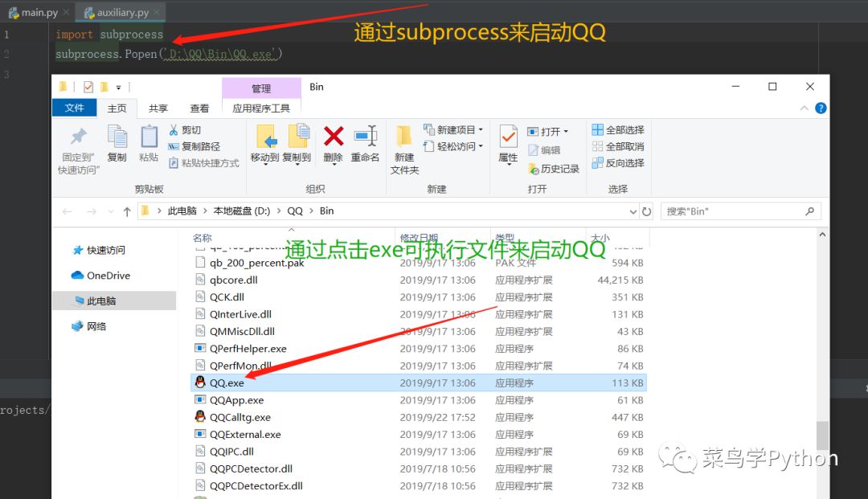Click the Paste icon in the ribbon

tap(149, 136)
